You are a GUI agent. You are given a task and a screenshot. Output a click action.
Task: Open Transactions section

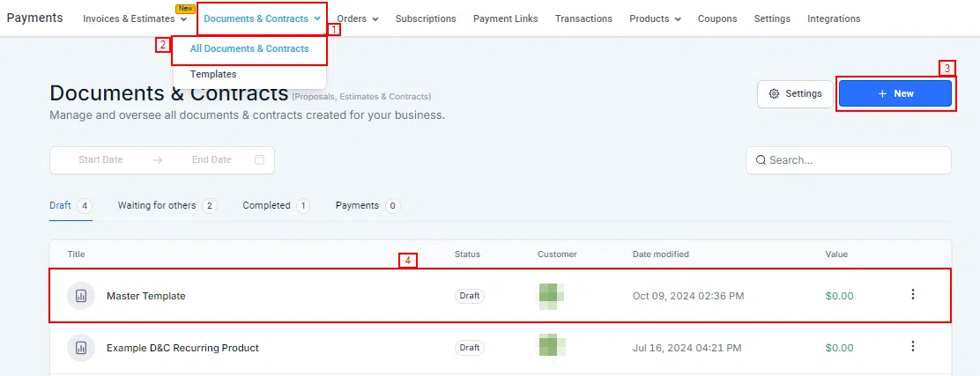[583, 18]
